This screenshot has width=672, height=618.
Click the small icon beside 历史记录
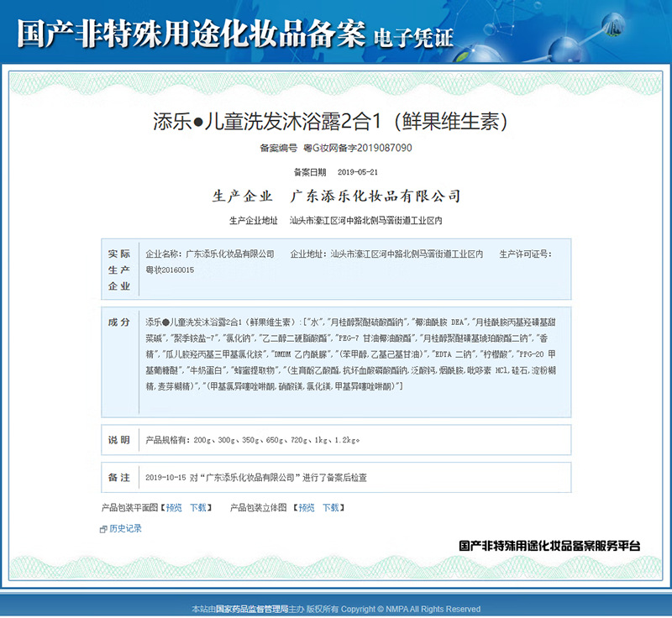[103, 529]
